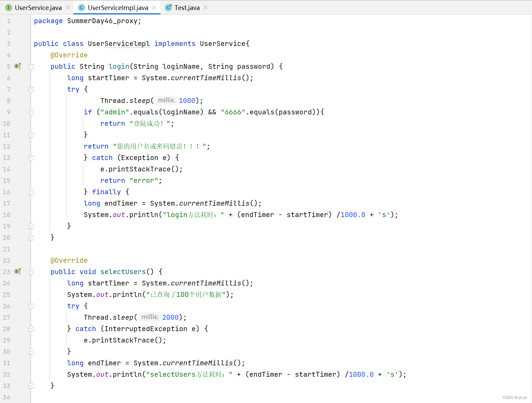
Task: Close the Test.java tab
Action: tap(206, 8)
